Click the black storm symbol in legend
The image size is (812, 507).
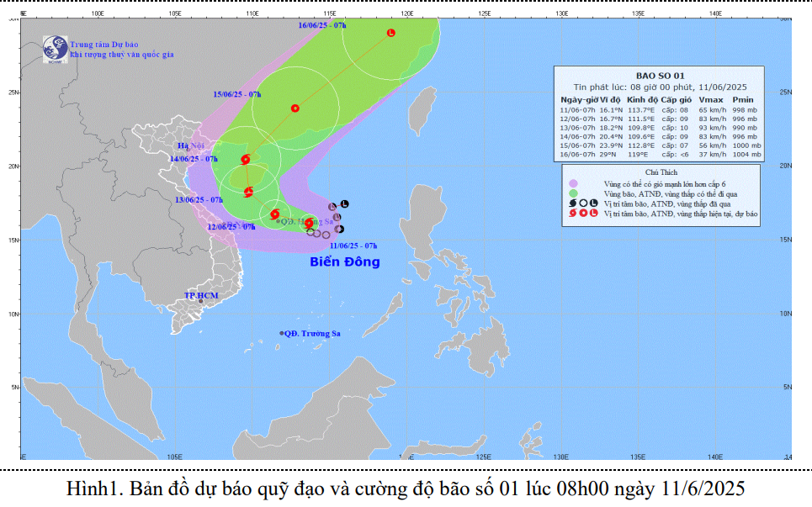tap(573, 203)
